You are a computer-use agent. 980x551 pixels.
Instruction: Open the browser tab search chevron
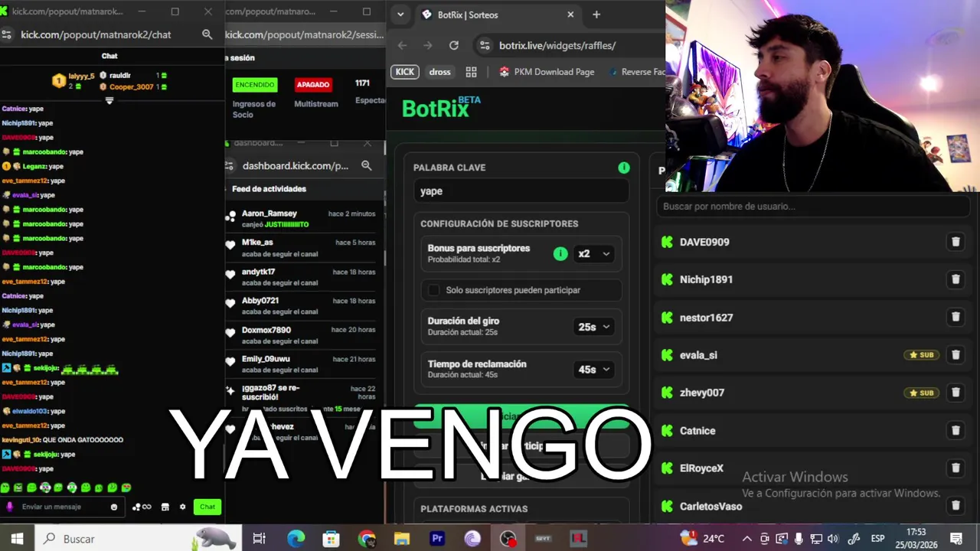point(400,15)
